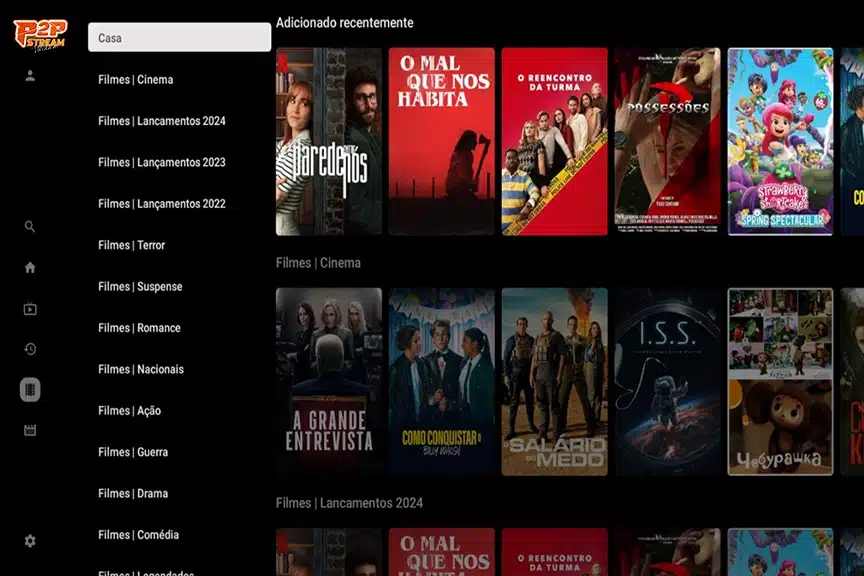Open the user profile icon

pyautogui.click(x=30, y=76)
